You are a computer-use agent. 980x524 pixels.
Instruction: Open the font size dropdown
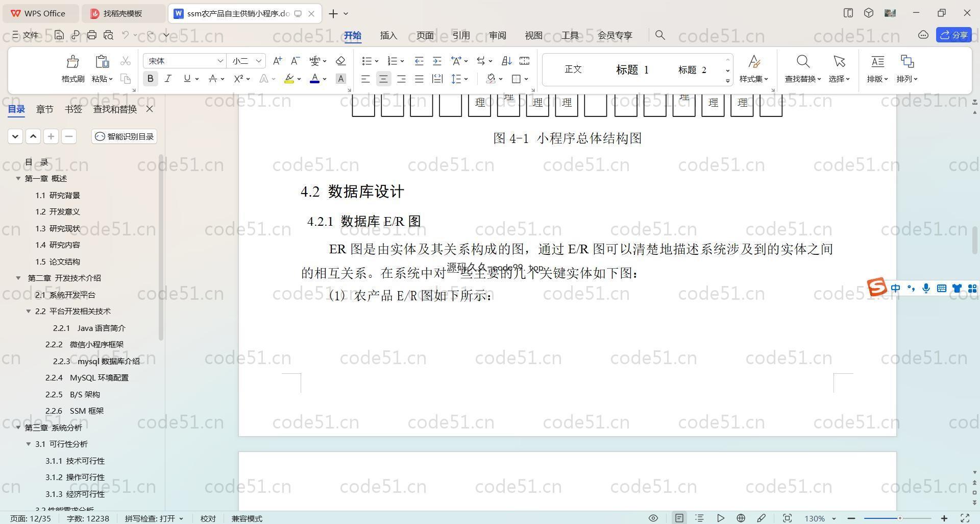(x=259, y=61)
